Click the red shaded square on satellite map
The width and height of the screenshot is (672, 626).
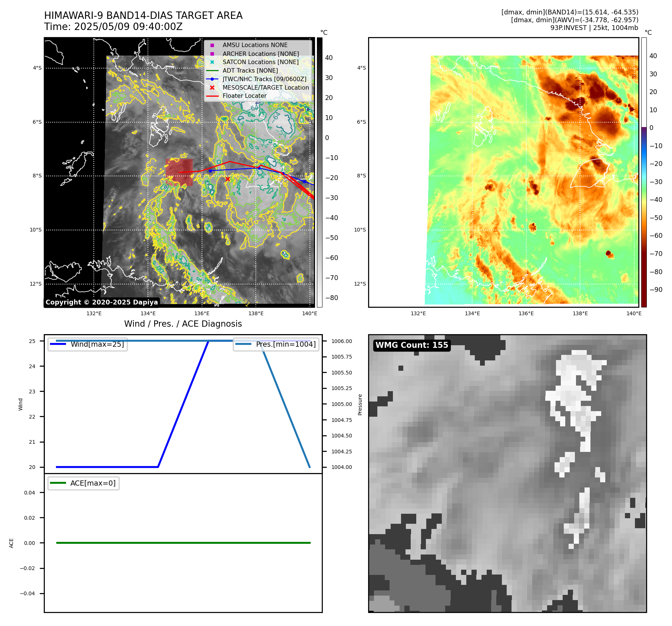179,172
